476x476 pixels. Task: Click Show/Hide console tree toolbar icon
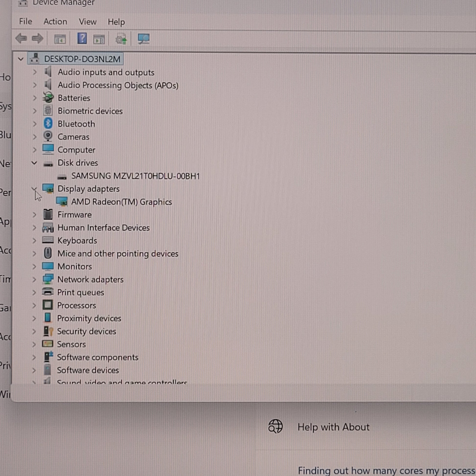click(x=60, y=39)
